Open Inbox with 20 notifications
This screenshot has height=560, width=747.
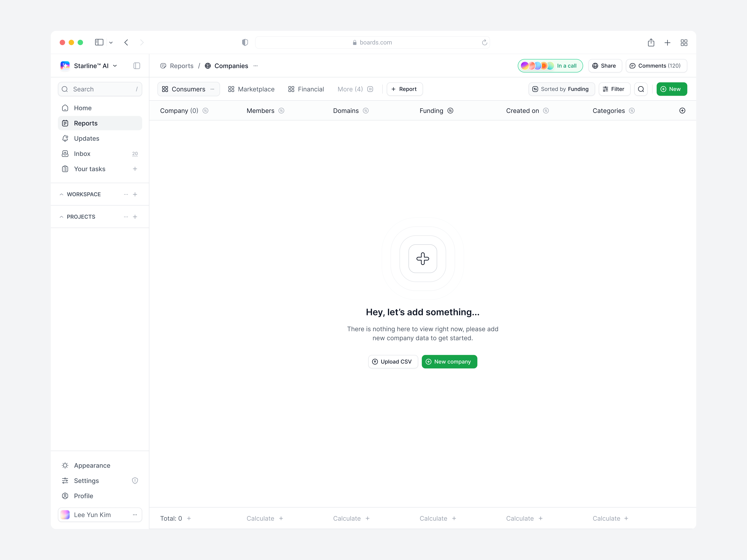[x=82, y=154]
